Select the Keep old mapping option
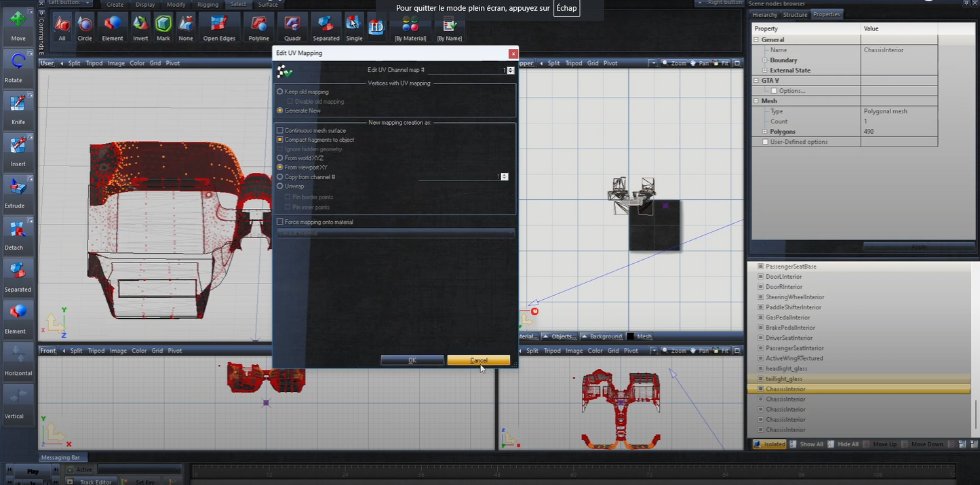 pos(280,92)
